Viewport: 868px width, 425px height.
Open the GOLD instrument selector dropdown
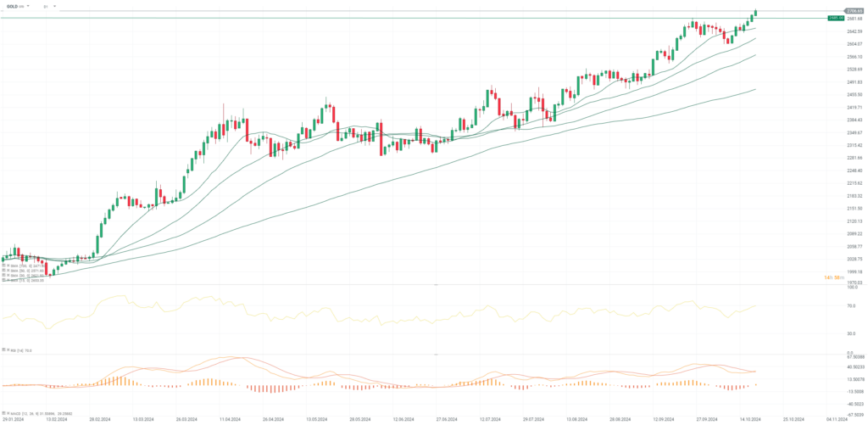tap(27, 6)
